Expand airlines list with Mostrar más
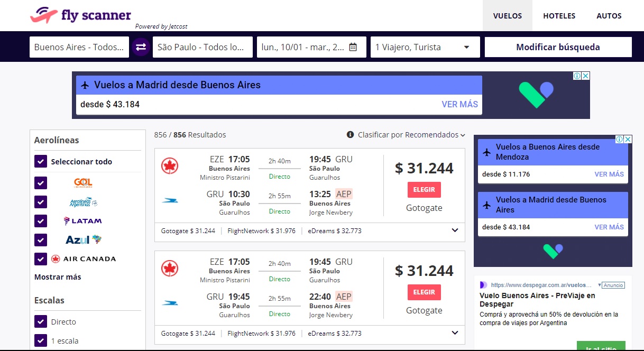The width and height of the screenshot is (644, 351). (x=58, y=277)
